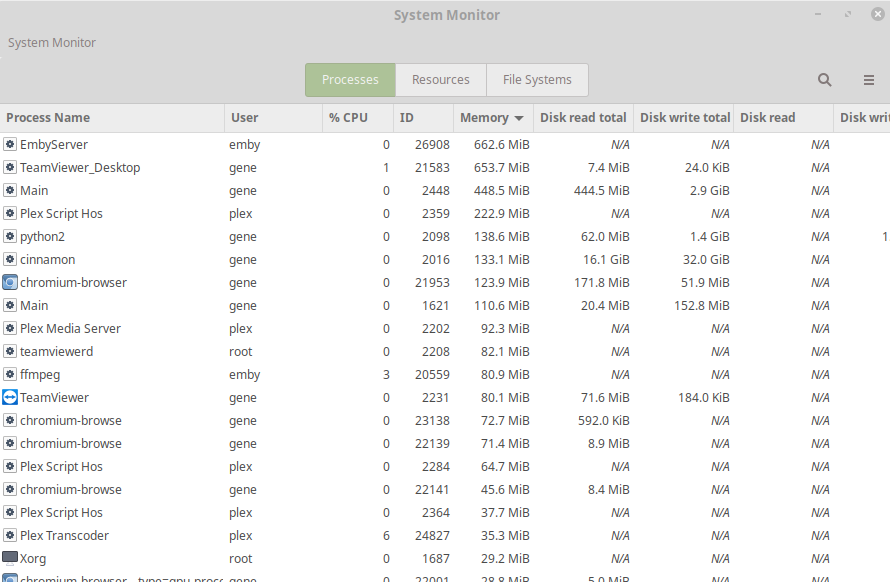Click the search processes magnifier icon
Screen dimensions: 890x582
(x=824, y=80)
